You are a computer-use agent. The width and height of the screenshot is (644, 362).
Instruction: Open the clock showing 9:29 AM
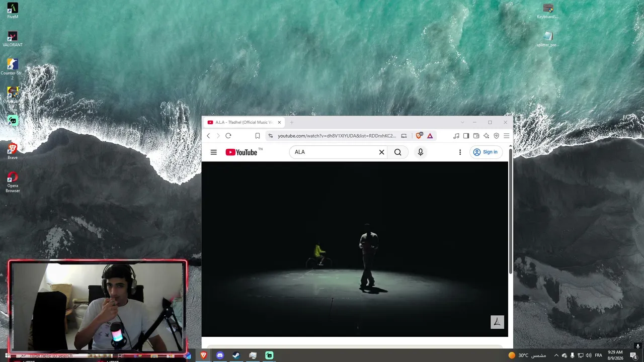click(x=615, y=355)
